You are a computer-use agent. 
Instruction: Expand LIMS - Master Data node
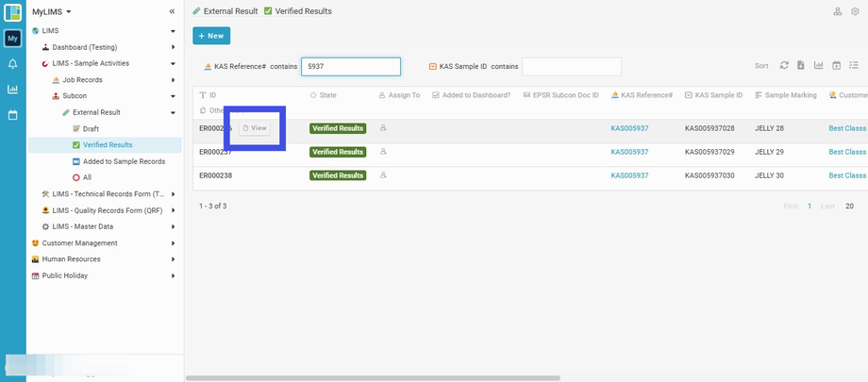coord(174,227)
